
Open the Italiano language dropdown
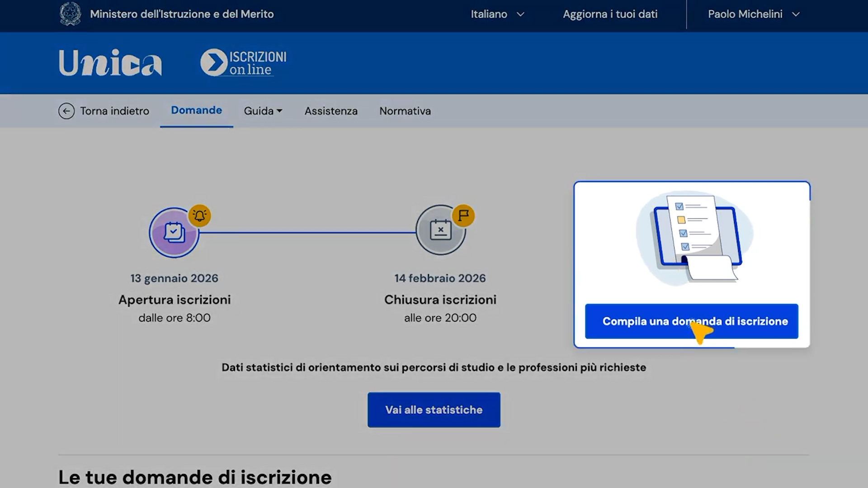pyautogui.click(x=497, y=14)
